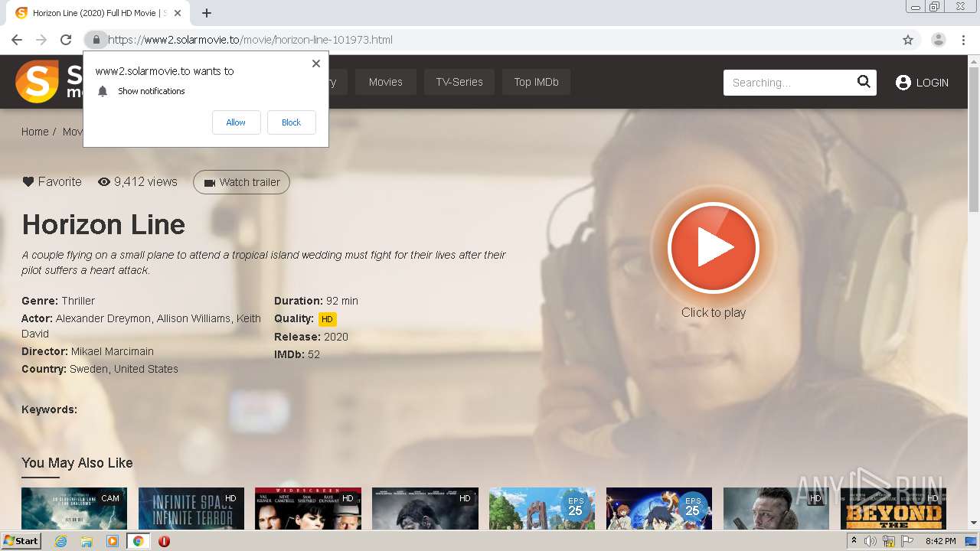Click the LOGIN link

point(932,83)
